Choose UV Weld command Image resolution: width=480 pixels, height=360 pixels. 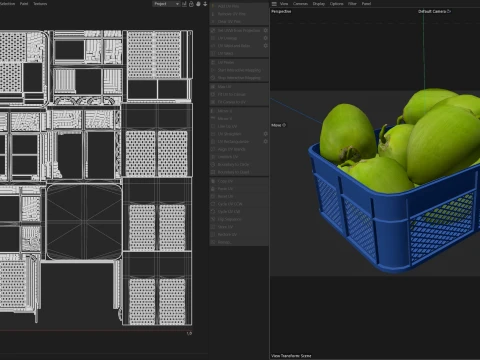click(x=239, y=53)
